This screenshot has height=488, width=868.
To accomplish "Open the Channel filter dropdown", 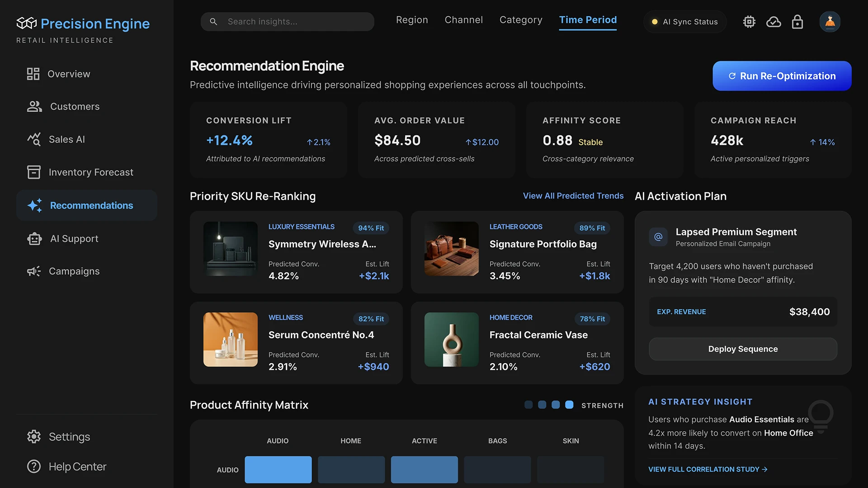I will pyautogui.click(x=463, y=19).
